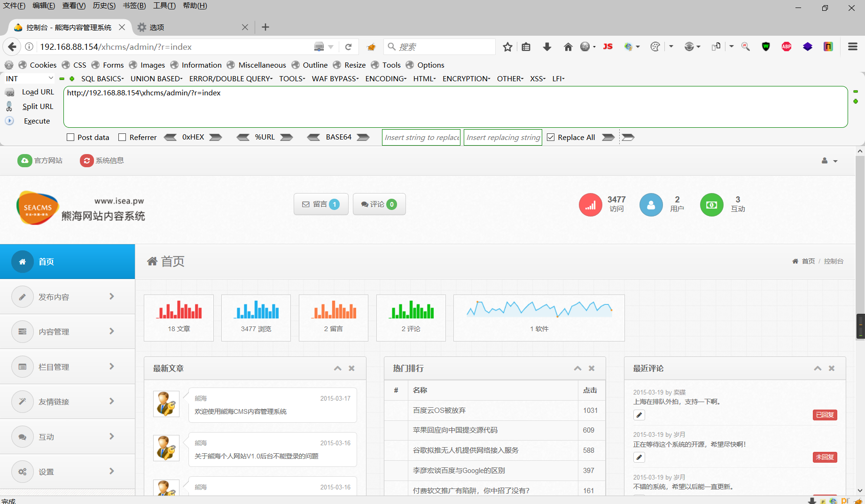Open the SQL BASICS dropdown menu
Viewport: 865px width, 504px height.
(102, 78)
